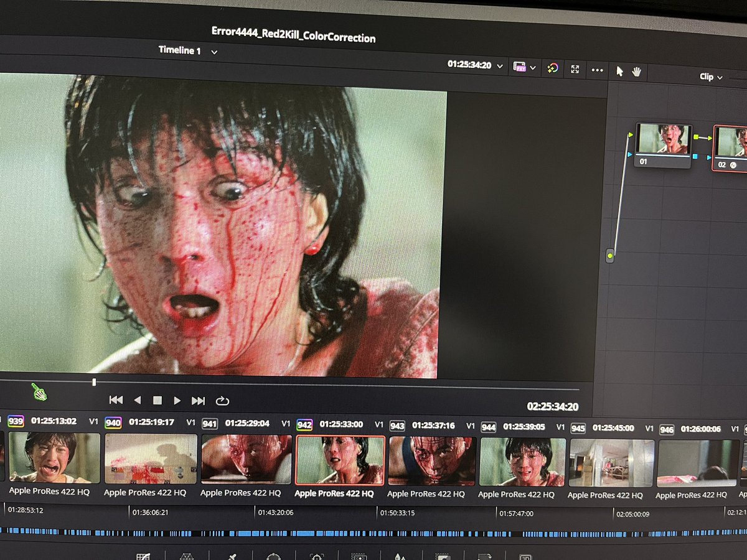747x560 pixels.
Task: Toggle the bypass color grades FX icon
Action: click(519, 67)
